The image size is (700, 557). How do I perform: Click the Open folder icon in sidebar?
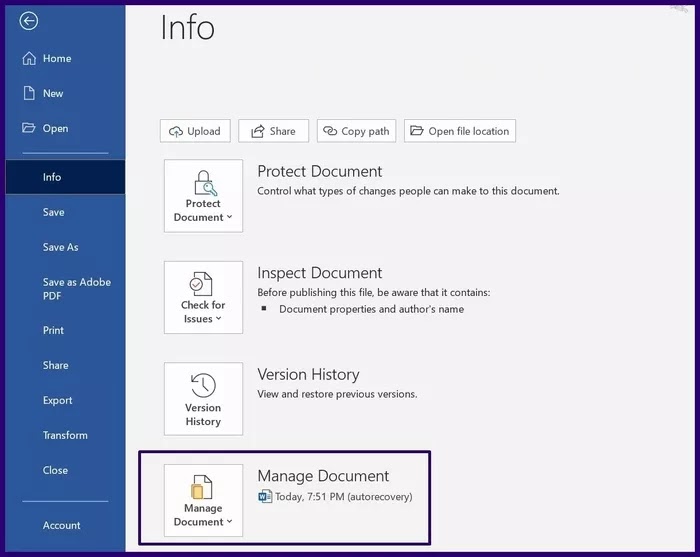pyautogui.click(x=29, y=128)
